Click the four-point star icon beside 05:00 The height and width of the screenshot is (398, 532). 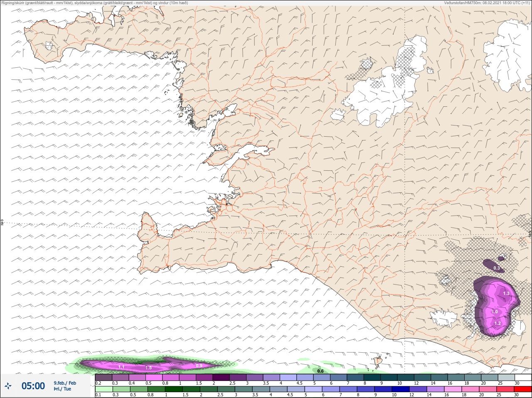point(8,386)
